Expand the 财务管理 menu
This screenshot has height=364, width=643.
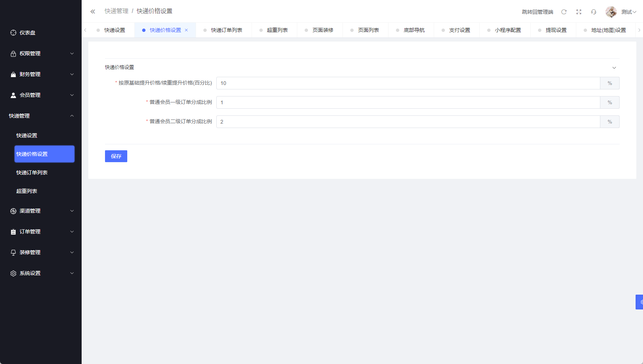(41, 74)
